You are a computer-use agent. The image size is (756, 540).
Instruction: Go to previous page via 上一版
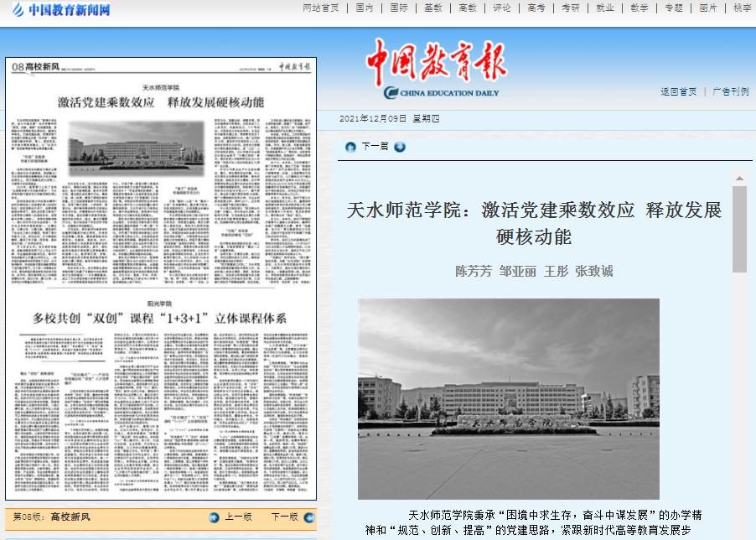[238, 517]
